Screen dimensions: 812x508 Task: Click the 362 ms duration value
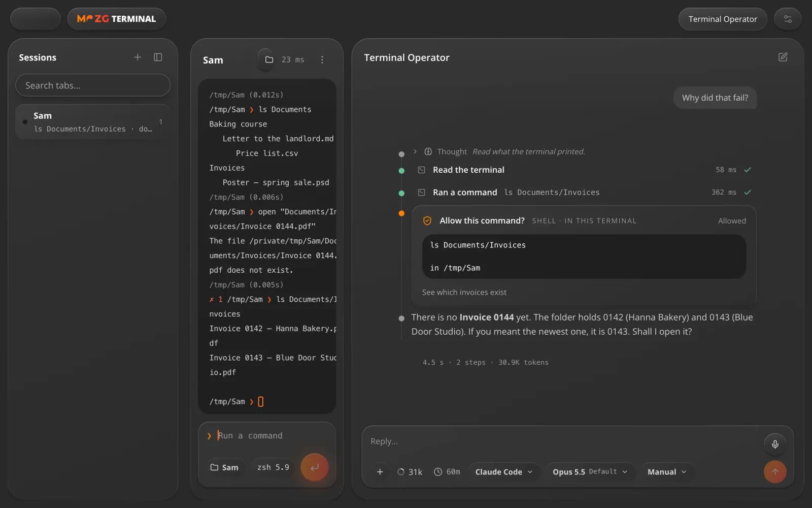pyautogui.click(x=724, y=192)
